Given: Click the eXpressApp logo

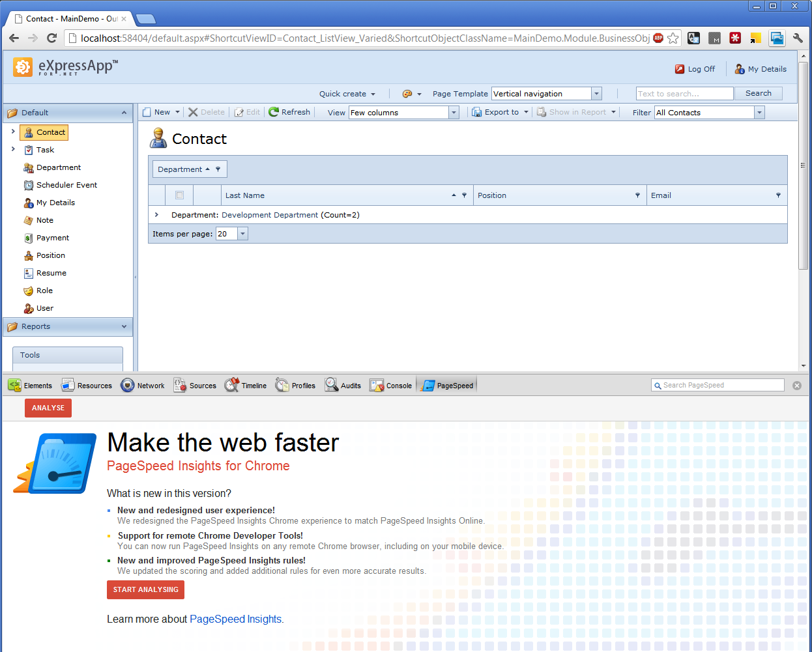Looking at the screenshot, I should [x=66, y=67].
